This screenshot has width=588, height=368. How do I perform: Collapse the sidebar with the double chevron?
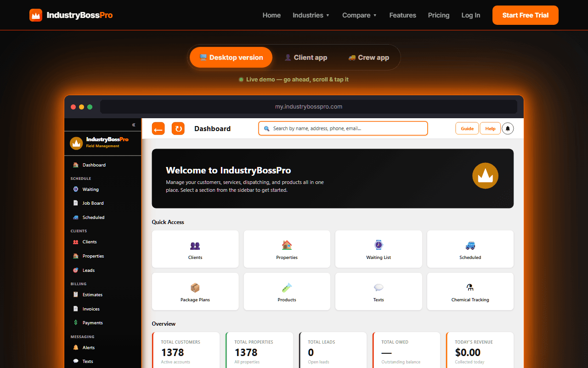[134, 125]
